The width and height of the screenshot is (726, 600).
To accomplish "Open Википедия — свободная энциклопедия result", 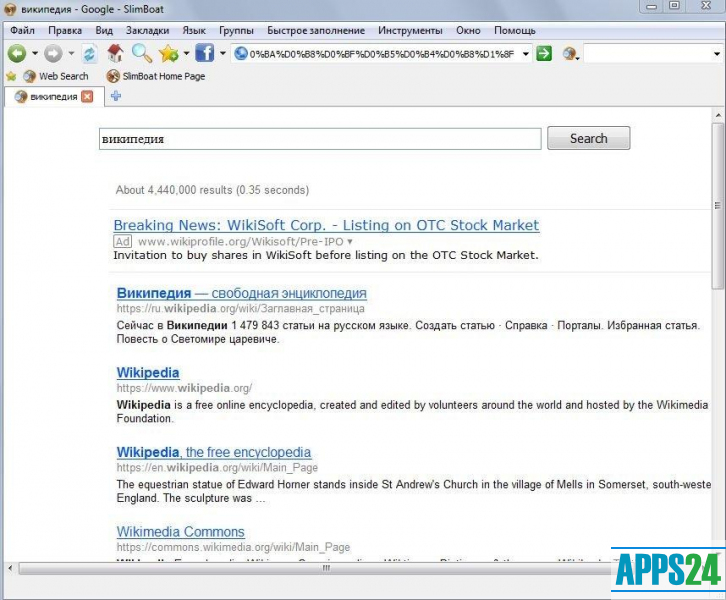I will pyautogui.click(x=242, y=293).
